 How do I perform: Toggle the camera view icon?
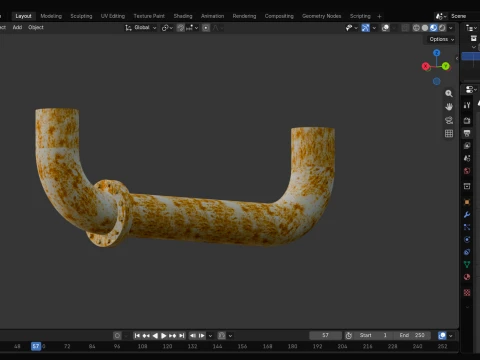coord(449,120)
